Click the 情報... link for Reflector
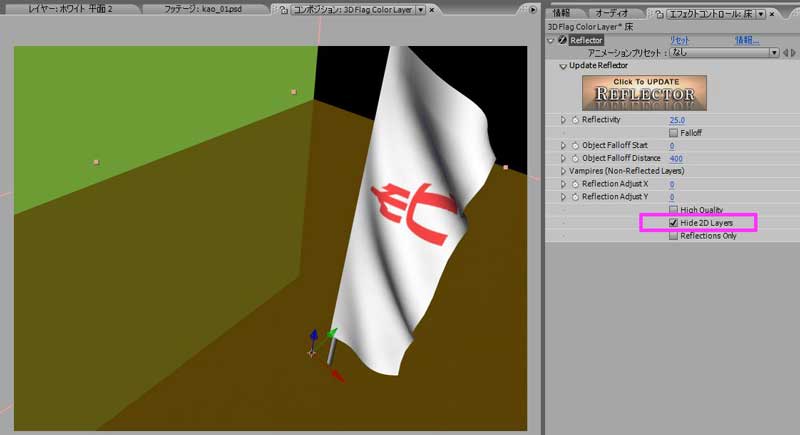 [747, 40]
